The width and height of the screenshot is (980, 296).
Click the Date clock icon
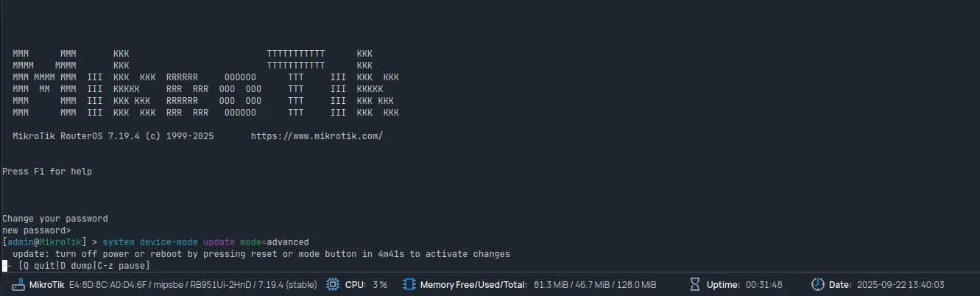(817, 285)
